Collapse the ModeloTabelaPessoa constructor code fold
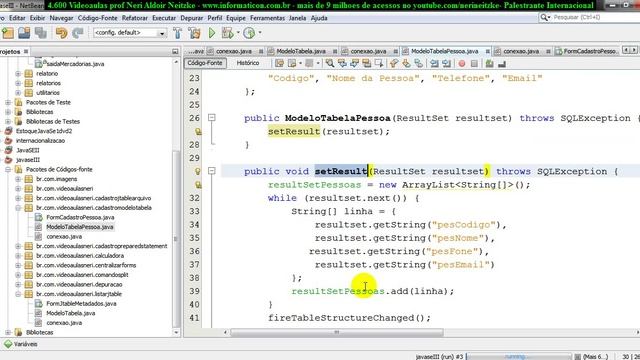Screen dimensions: 640x360 (x=211, y=118)
